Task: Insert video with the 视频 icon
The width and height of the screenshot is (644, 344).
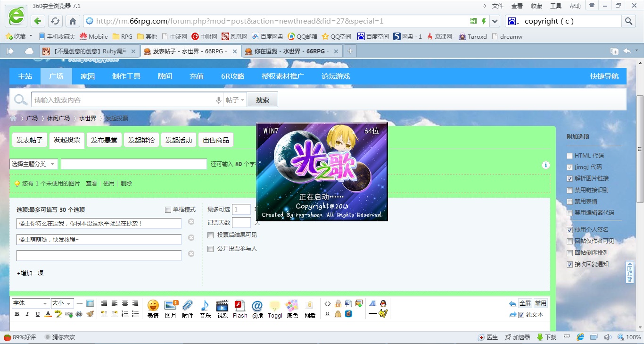Action: tap(223, 309)
